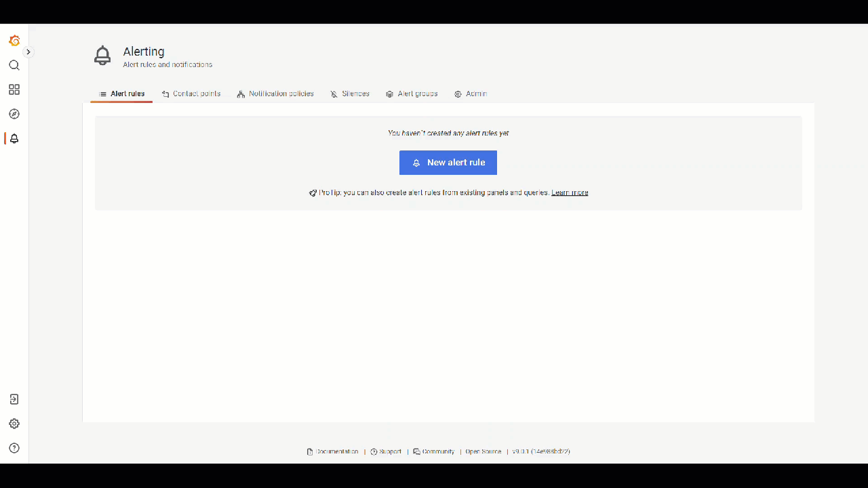The image size is (868, 488).
Task: Follow the Learn more link
Action: tap(570, 192)
